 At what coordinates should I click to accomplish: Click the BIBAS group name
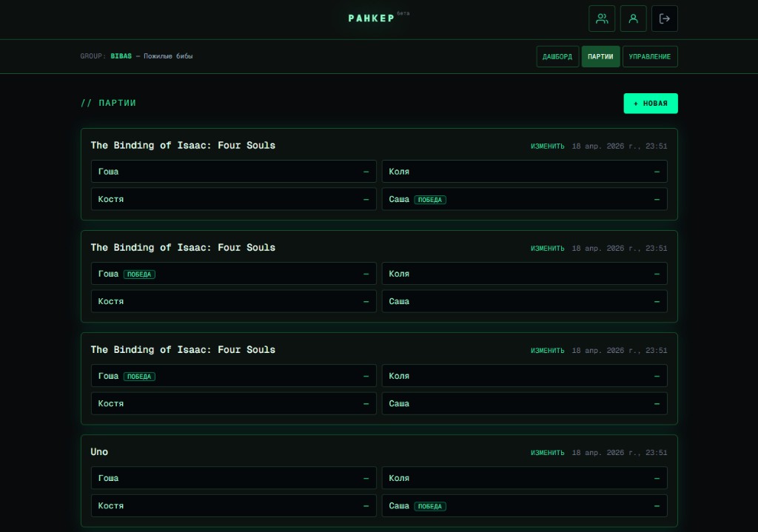point(121,56)
